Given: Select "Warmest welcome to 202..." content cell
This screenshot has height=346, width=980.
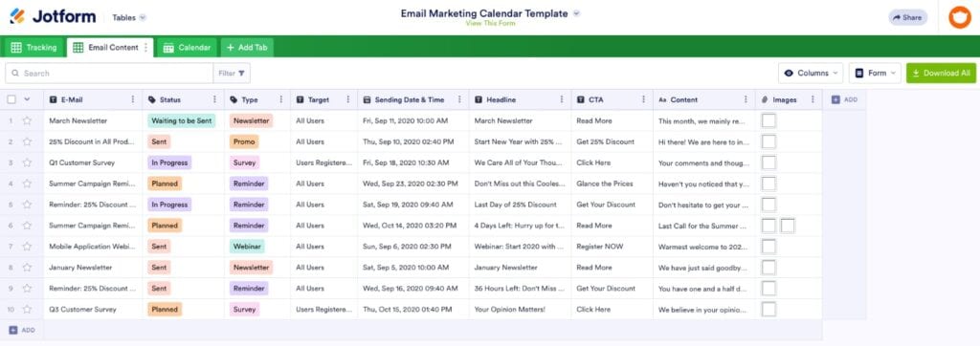Looking at the screenshot, I should pyautogui.click(x=703, y=247).
